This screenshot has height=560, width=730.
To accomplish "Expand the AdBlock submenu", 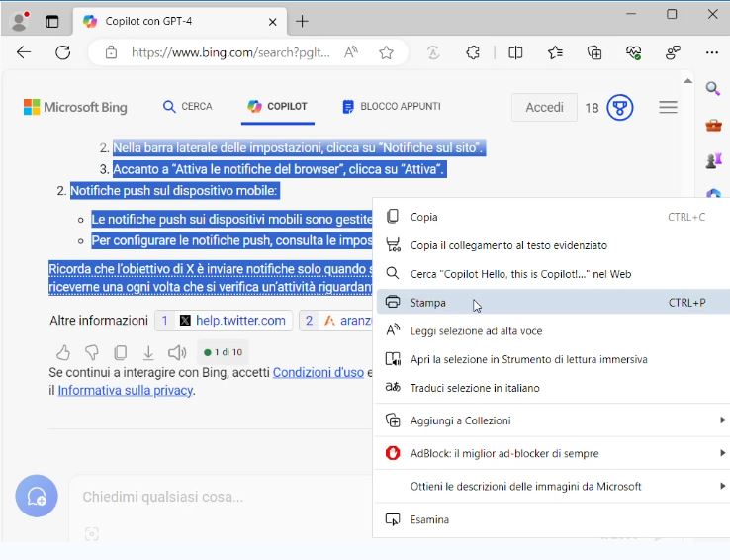I will [x=551, y=453].
